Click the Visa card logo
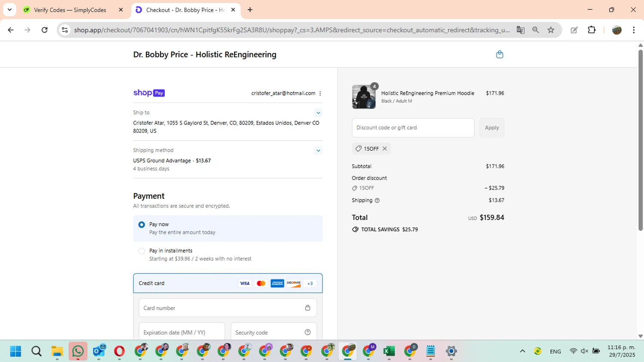 [245, 283]
